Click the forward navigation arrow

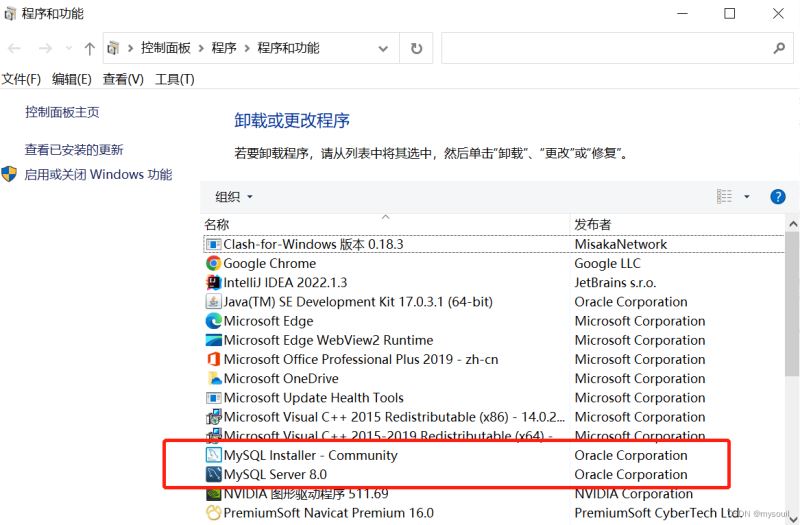click(x=45, y=48)
